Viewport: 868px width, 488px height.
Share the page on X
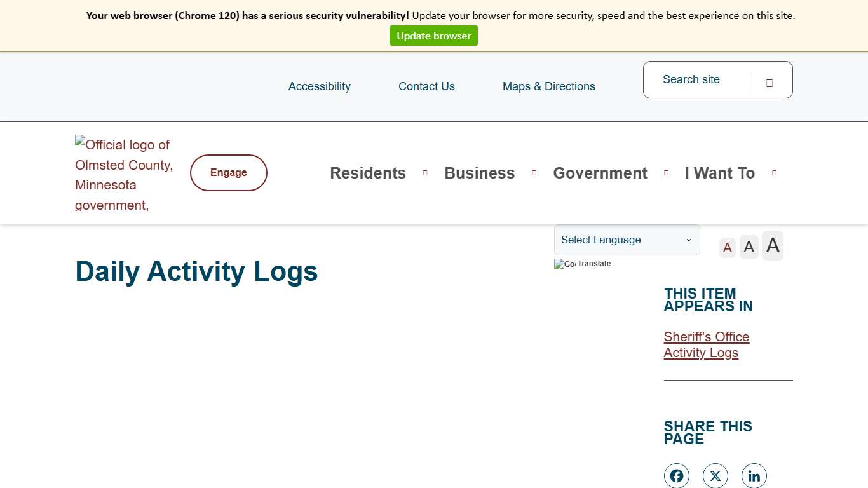715,475
